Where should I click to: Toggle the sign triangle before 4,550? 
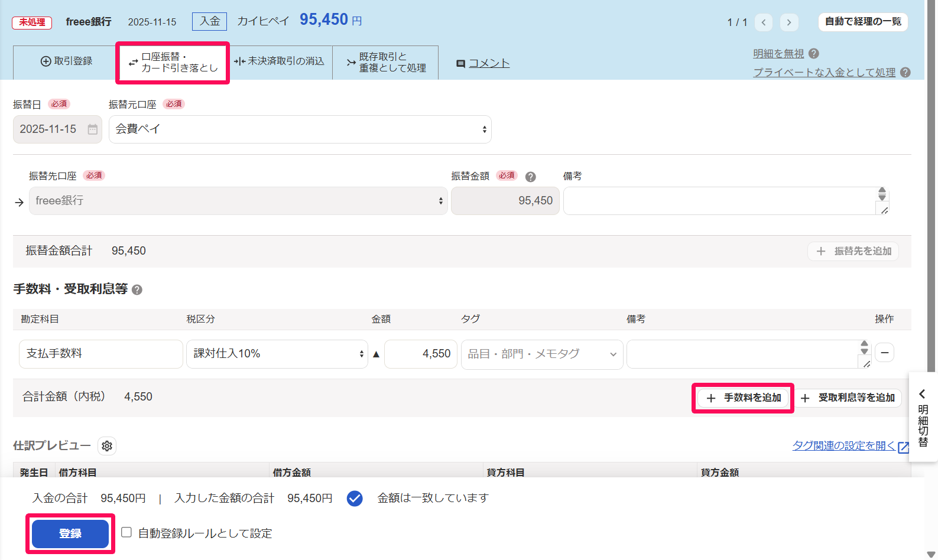(x=376, y=354)
